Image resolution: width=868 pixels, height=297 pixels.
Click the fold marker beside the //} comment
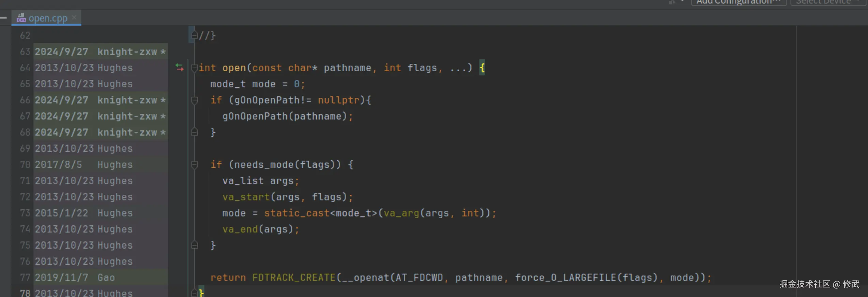pos(195,35)
